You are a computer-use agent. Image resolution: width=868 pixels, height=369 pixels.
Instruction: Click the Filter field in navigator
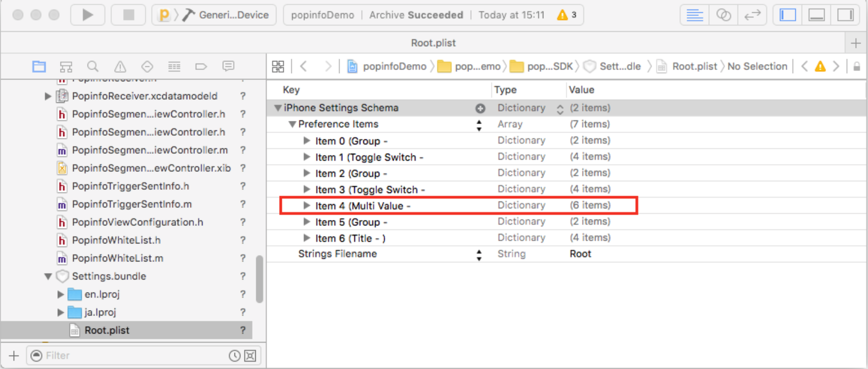coord(133,355)
